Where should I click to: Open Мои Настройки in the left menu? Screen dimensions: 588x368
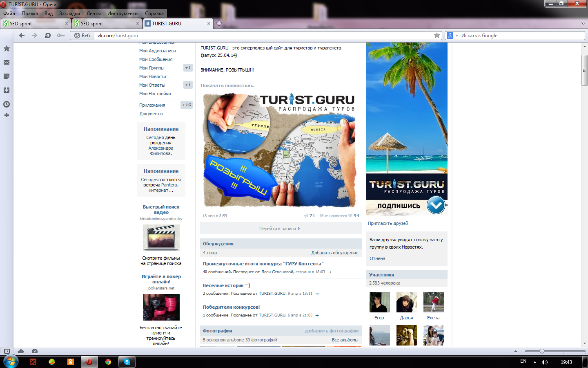point(155,94)
